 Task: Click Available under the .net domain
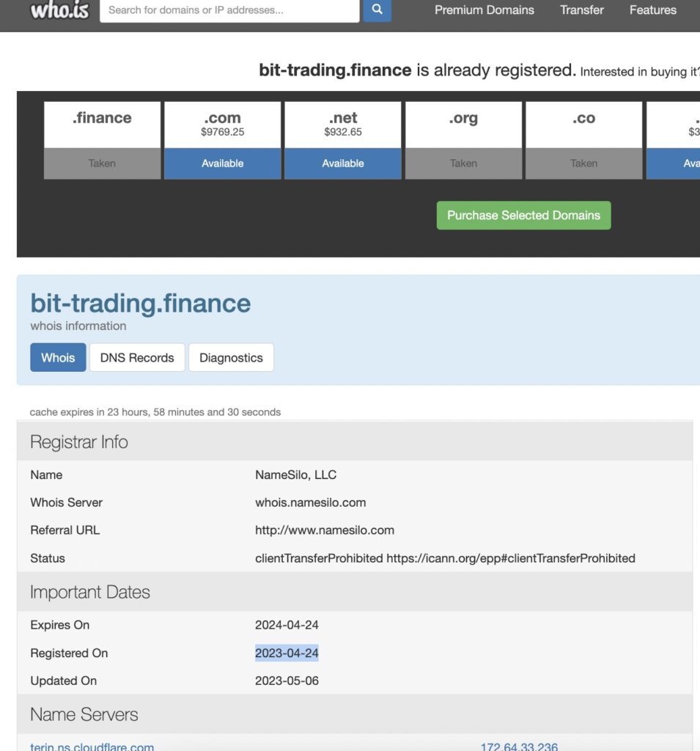[x=343, y=164]
